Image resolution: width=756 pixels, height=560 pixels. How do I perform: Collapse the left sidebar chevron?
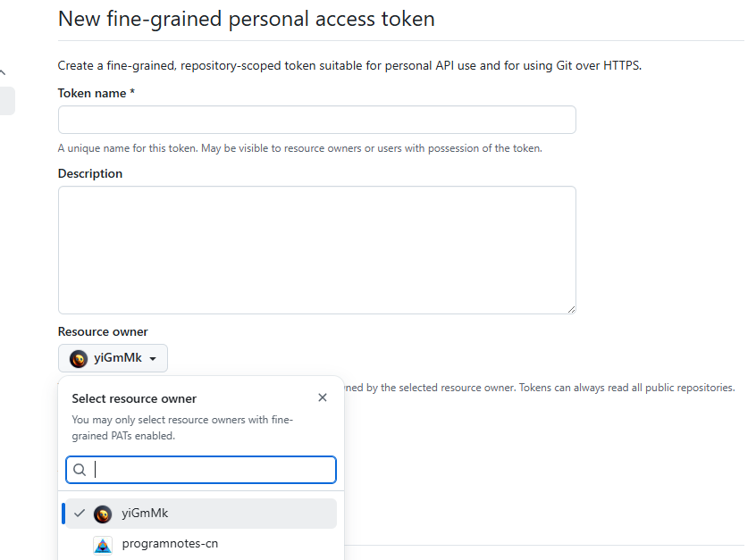coord(3,71)
